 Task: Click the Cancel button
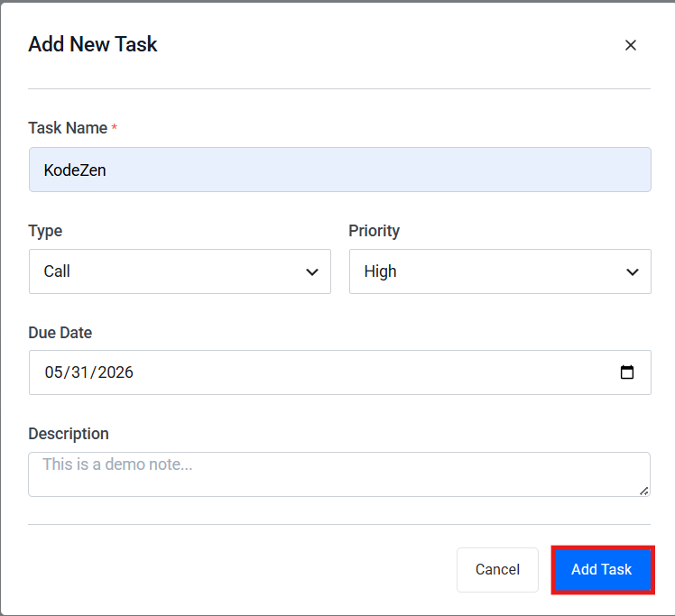[497, 569]
